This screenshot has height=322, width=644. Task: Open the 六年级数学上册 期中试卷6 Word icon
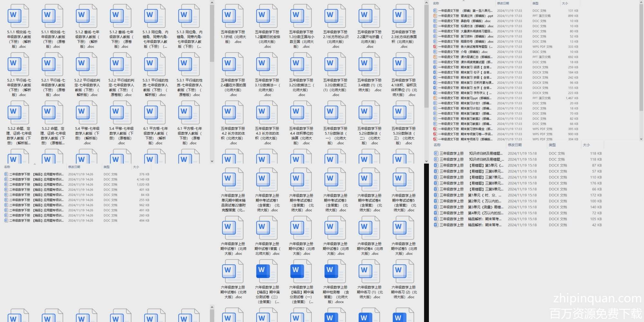point(233,271)
